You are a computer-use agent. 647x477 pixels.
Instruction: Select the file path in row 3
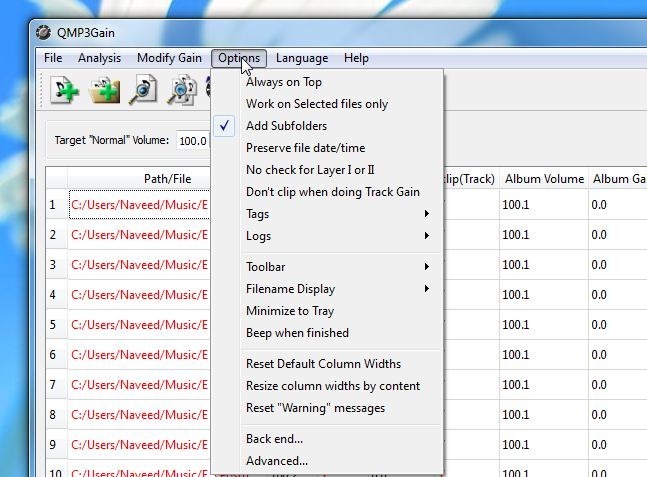point(139,264)
